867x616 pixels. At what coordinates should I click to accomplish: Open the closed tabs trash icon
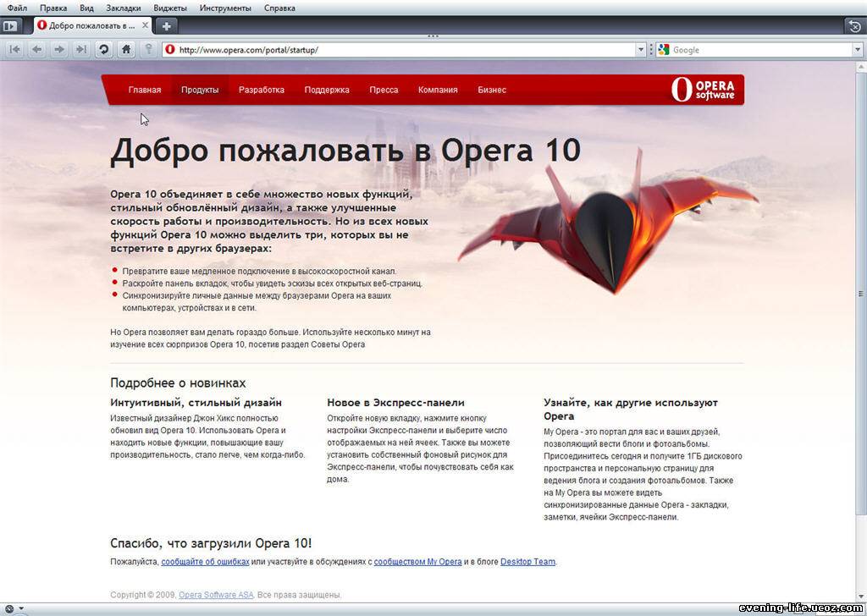pyautogui.click(x=855, y=25)
